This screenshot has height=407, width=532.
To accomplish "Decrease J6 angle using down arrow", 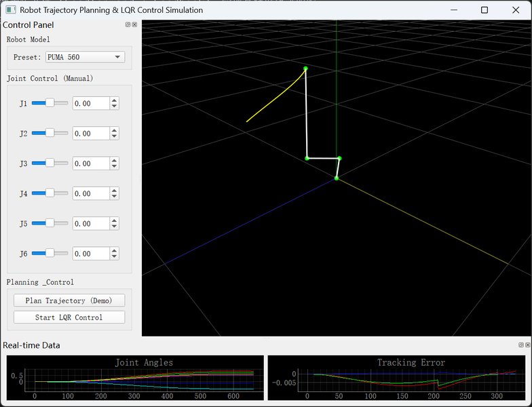I will tap(114, 256).
